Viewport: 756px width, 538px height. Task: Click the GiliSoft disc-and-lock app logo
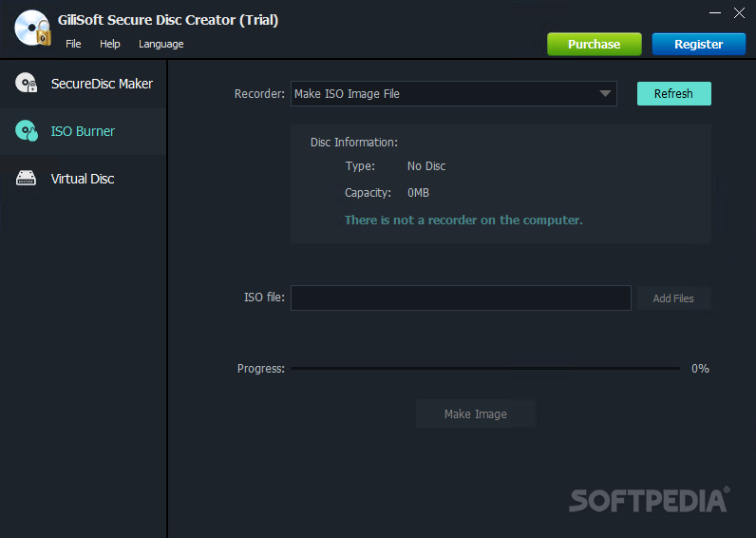[x=33, y=29]
